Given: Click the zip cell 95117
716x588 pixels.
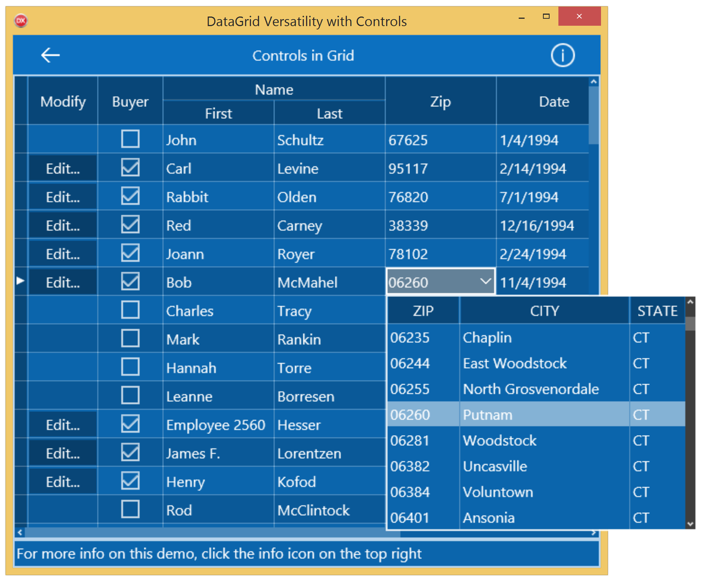Looking at the screenshot, I should [440, 168].
